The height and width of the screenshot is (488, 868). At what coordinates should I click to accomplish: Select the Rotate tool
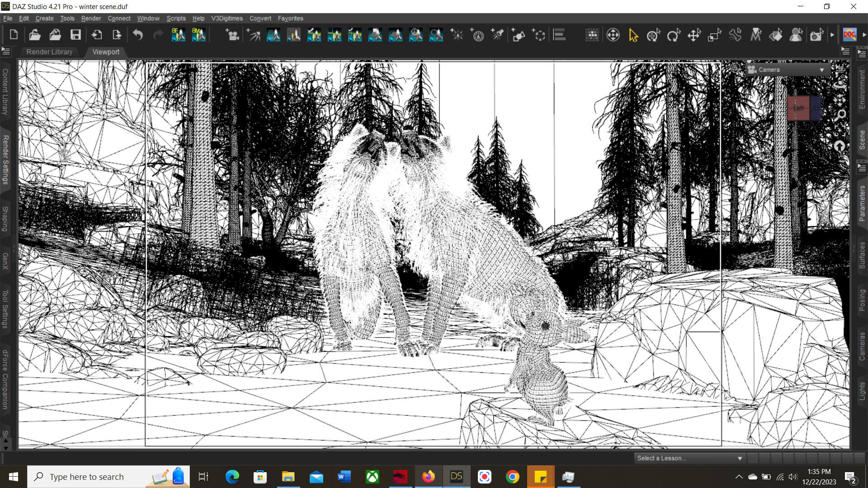click(674, 35)
